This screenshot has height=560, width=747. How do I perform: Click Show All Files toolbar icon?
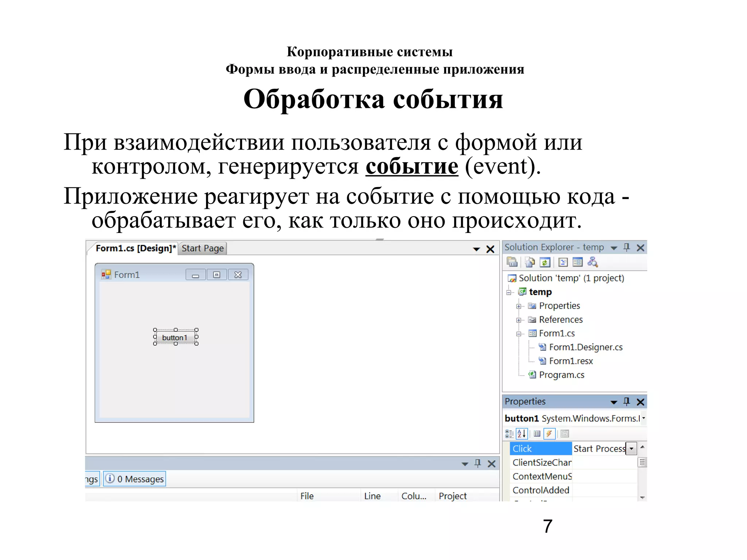coord(530,262)
